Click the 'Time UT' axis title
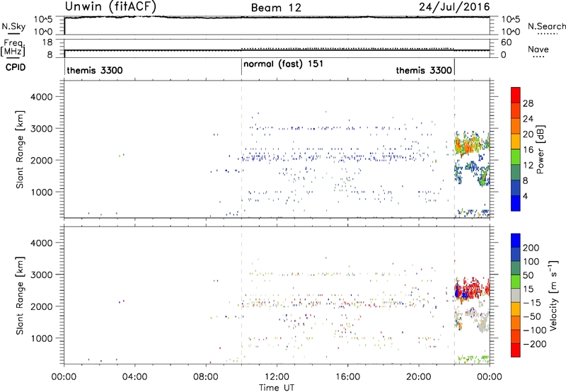566x392 pixels. (277, 388)
